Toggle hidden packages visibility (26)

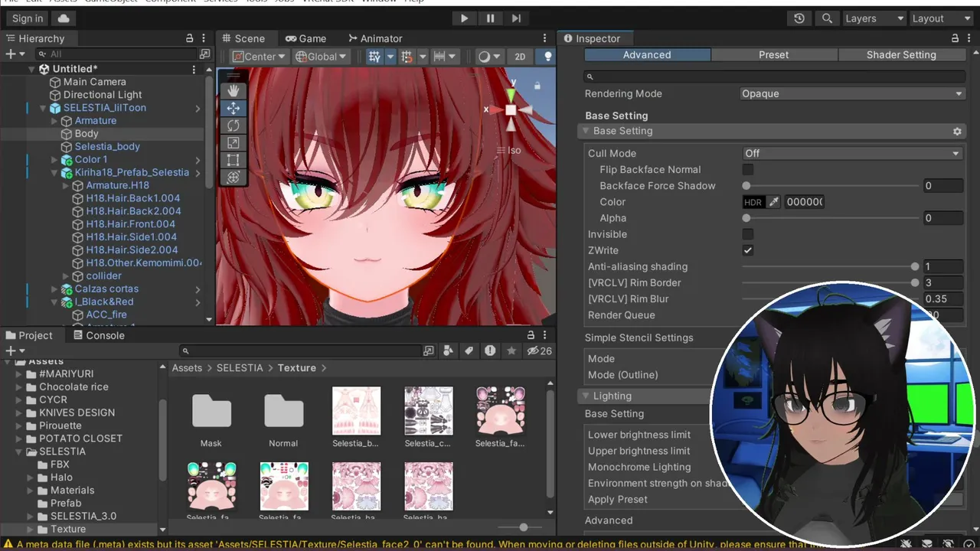tap(539, 351)
